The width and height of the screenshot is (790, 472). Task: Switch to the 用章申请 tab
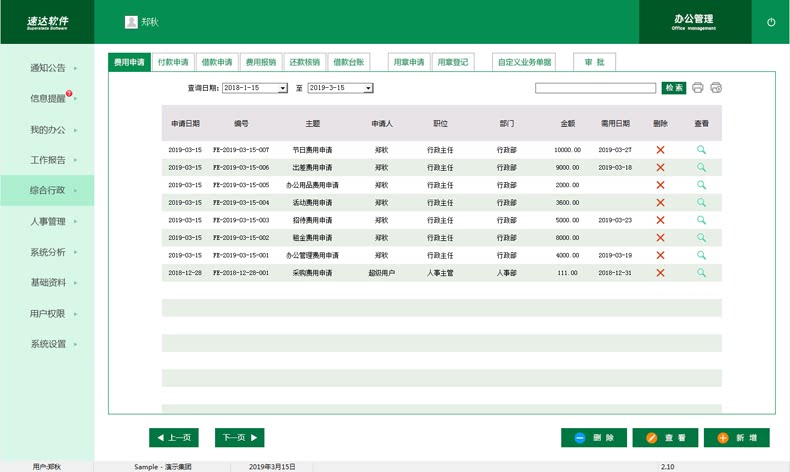[409, 62]
